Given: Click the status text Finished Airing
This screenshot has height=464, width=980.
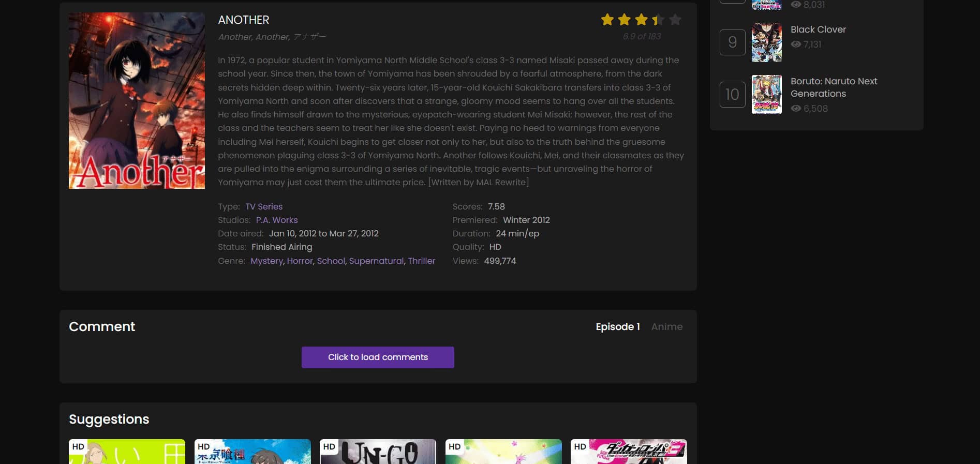Looking at the screenshot, I should pos(281,247).
